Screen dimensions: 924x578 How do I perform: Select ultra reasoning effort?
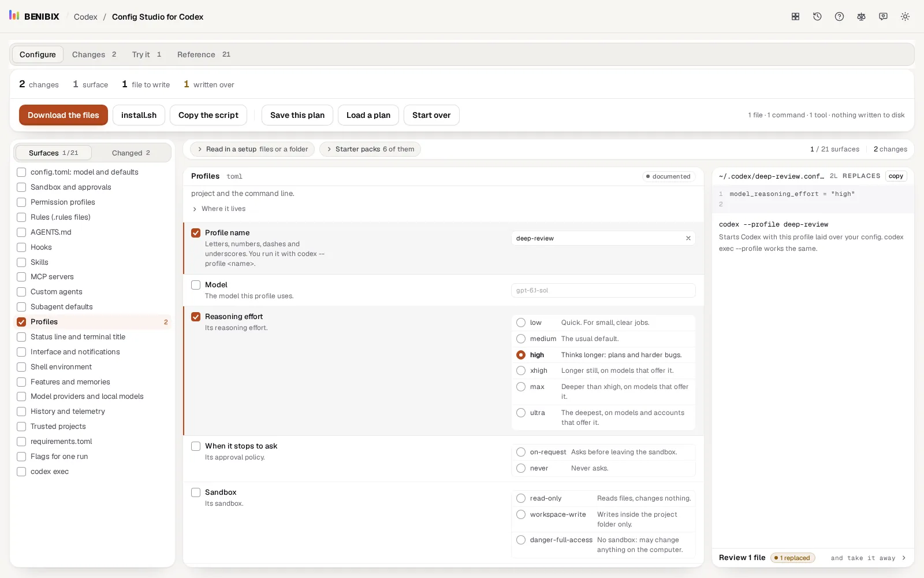521,413
